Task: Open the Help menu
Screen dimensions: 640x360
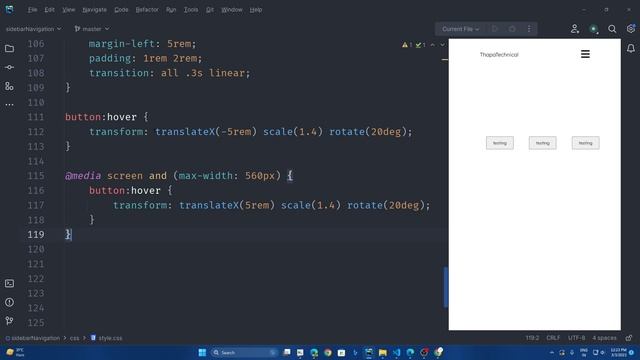Action: tap(256, 9)
